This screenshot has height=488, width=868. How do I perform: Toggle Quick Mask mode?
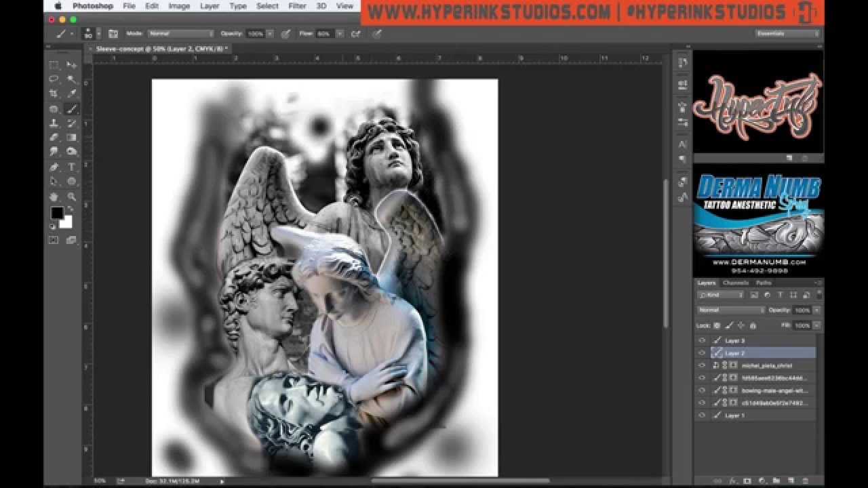54,240
